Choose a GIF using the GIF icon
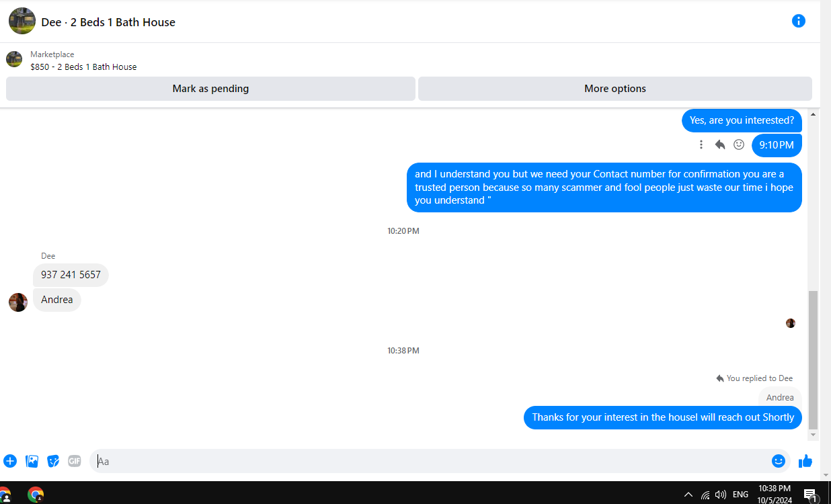Screen dimensions: 831x504 click(x=75, y=461)
